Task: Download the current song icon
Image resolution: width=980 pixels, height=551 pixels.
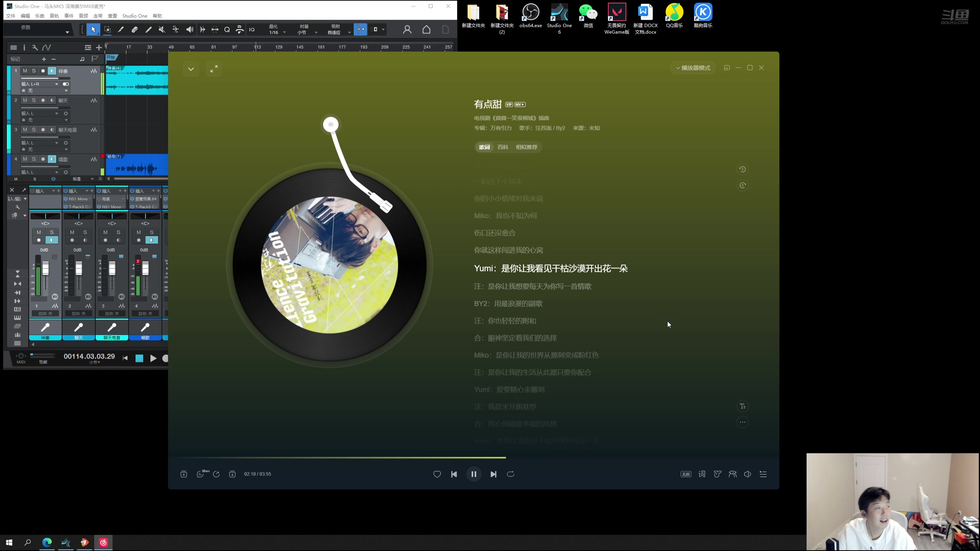Action: pyautogui.click(x=232, y=474)
